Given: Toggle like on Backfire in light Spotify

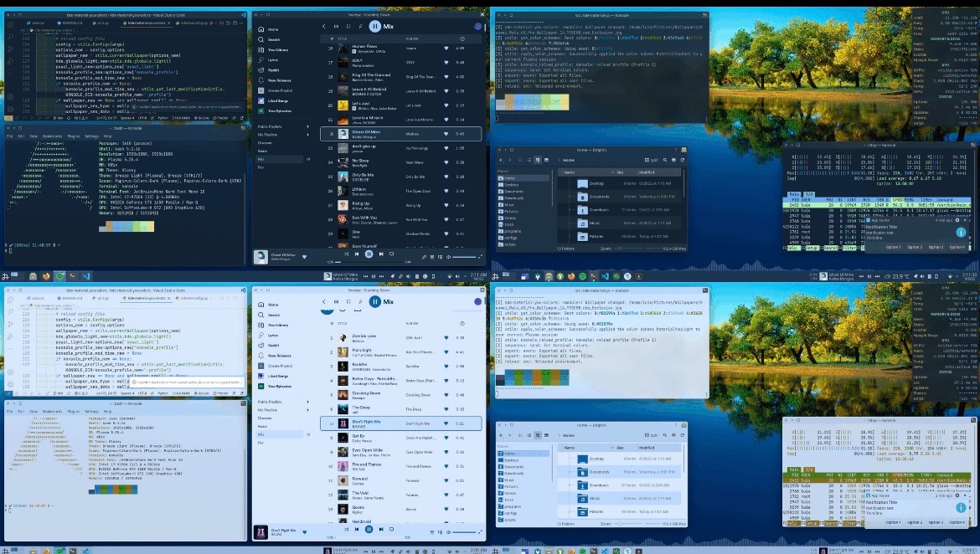Looking at the screenshot, I should pos(446,366).
